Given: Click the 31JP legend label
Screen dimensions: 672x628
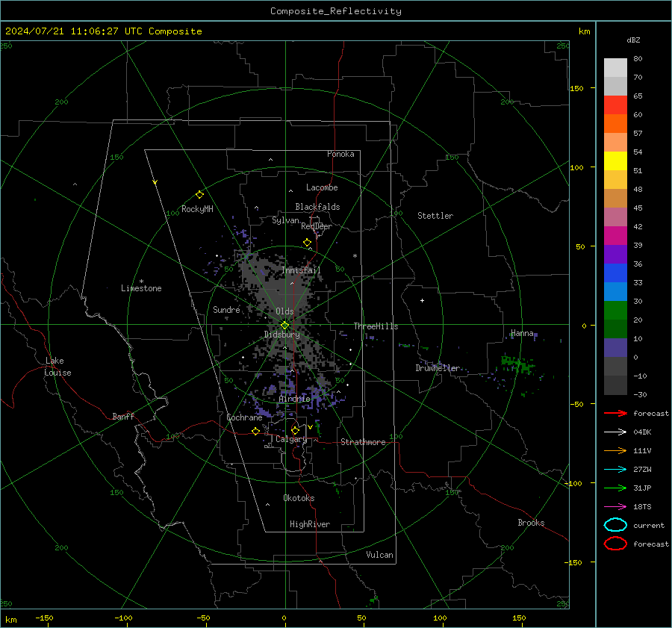Looking at the screenshot, I should (x=642, y=488).
